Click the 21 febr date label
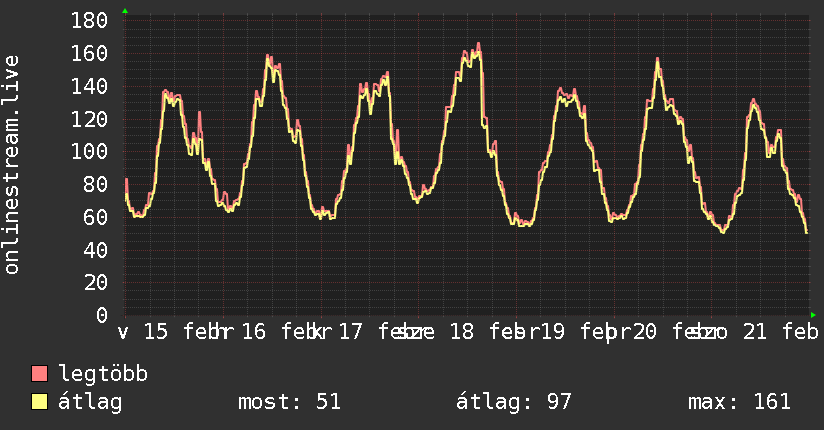The image size is (824, 430). click(x=781, y=332)
